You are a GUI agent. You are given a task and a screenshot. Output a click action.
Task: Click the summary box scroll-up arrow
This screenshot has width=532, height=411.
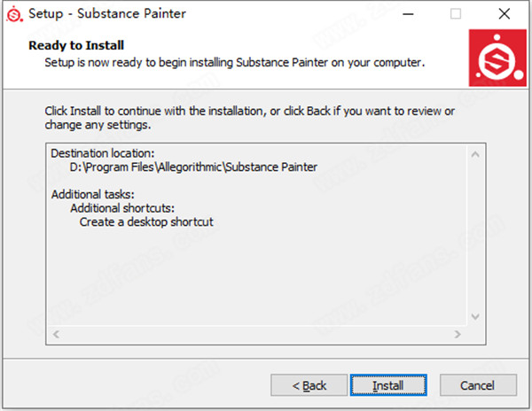tap(475, 154)
